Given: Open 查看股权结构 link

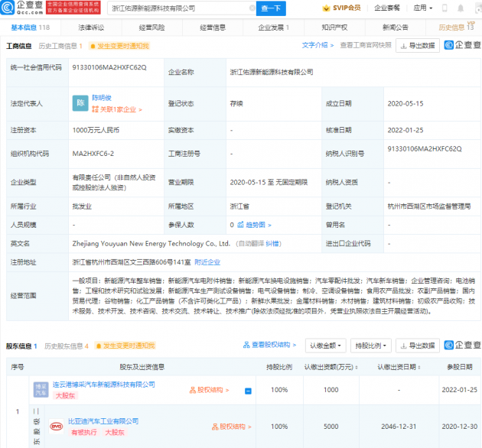Looking at the screenshot, I should coord(269,345).
